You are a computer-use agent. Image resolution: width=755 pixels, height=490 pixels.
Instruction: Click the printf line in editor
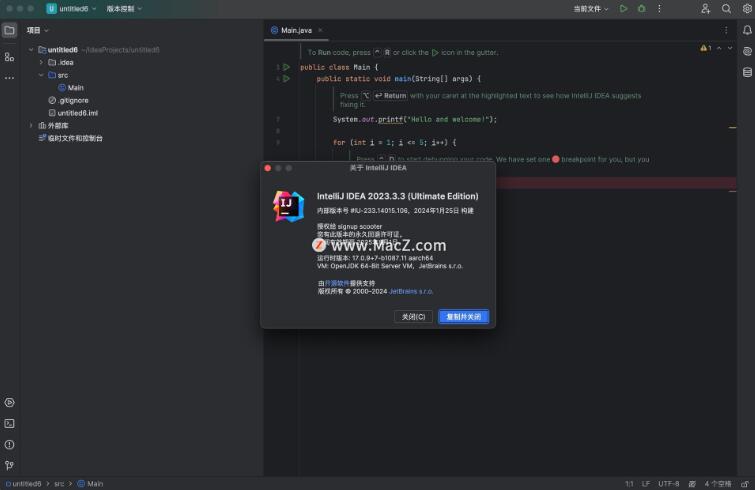tap(415, 119)
